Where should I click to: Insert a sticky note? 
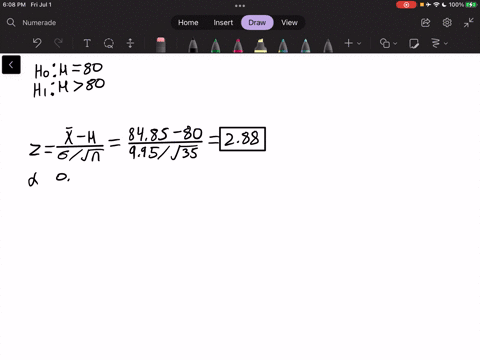tap(414, 43)
